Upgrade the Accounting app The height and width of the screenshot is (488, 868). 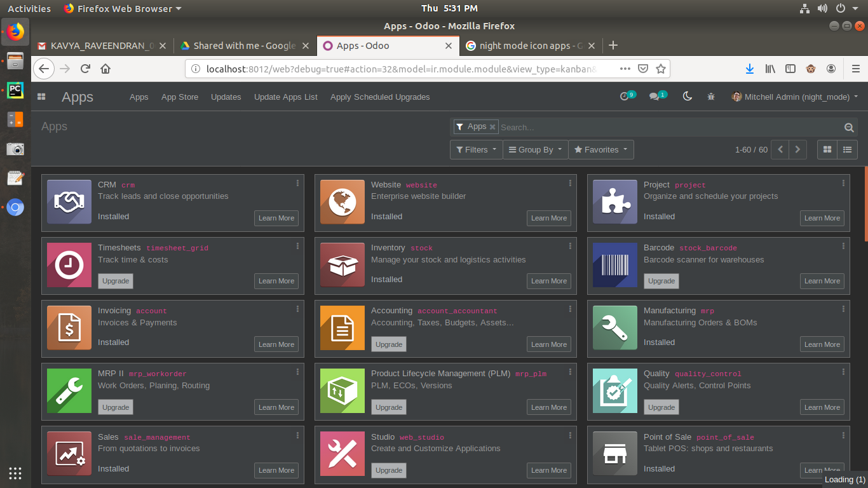pos(389,344)
